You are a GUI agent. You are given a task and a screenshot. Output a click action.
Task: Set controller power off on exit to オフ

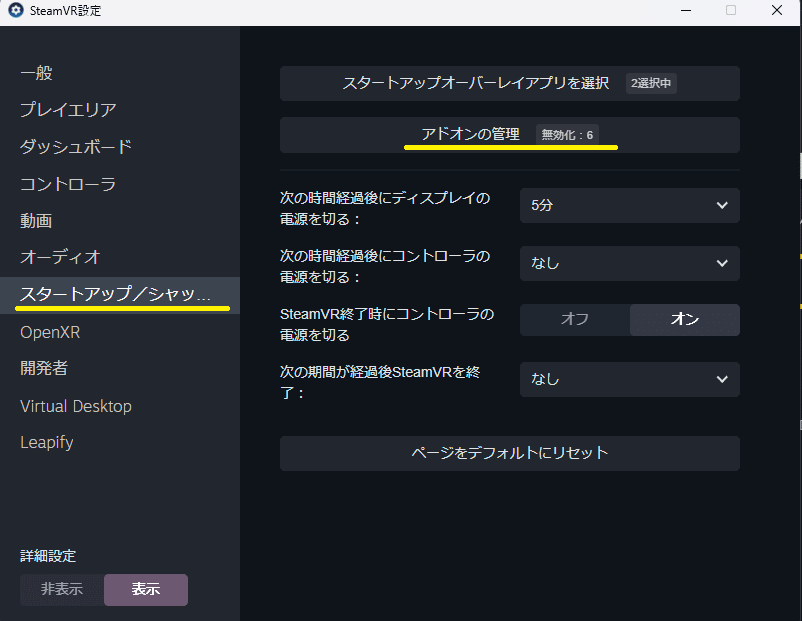click(575, 320)
